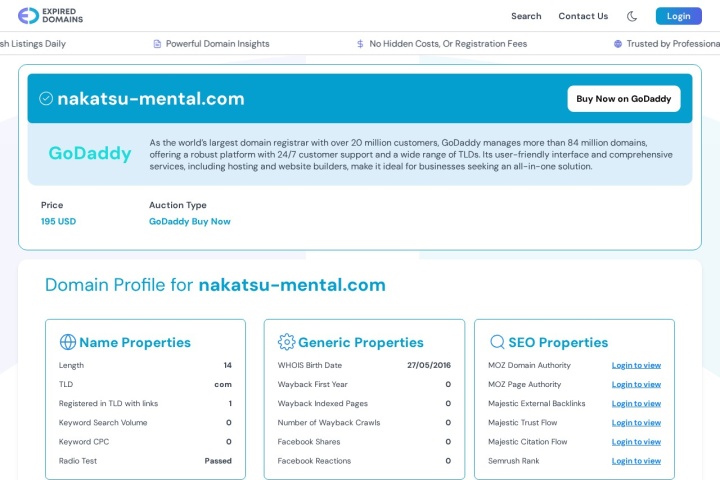Click the Name Properties globe icon

68,342
